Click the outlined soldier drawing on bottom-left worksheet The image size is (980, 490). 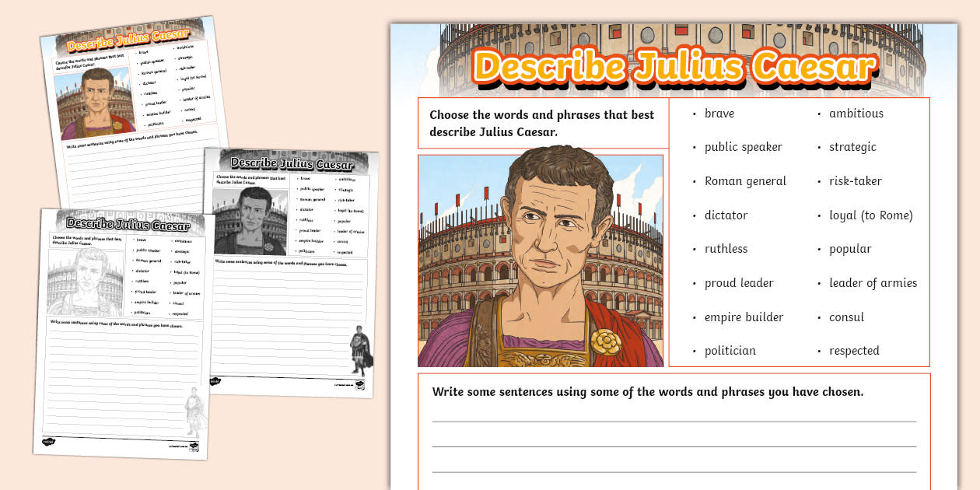[x=192, y=412]
